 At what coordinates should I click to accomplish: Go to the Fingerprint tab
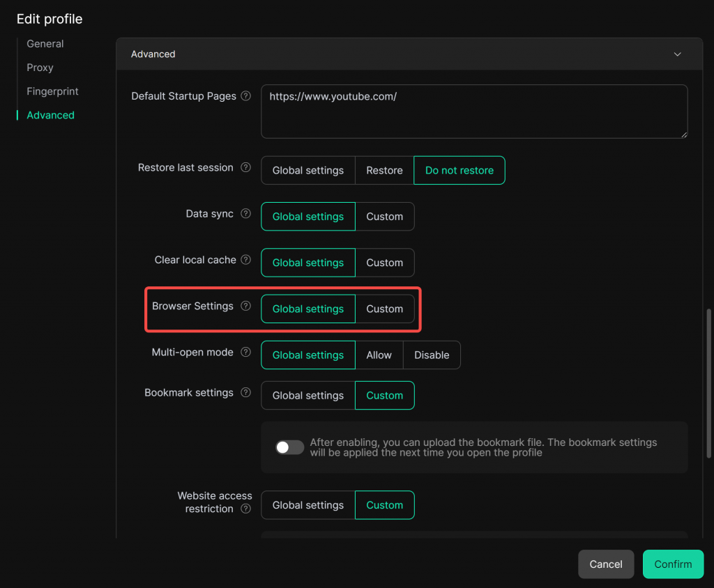pyautogui.click(x=52, y=91)
